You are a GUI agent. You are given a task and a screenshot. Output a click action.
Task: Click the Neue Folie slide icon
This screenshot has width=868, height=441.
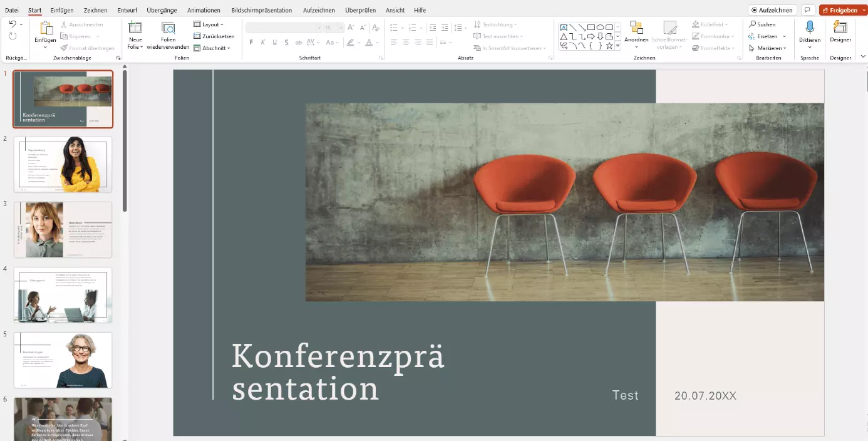click(x=135, y=28)
